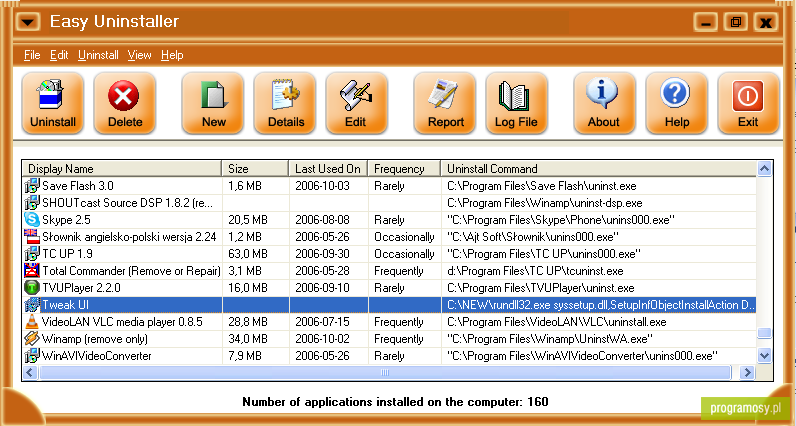The image size is (796, 426).
Task: Click the 2006-10-03 last used date
Action: tap(322, 186)
